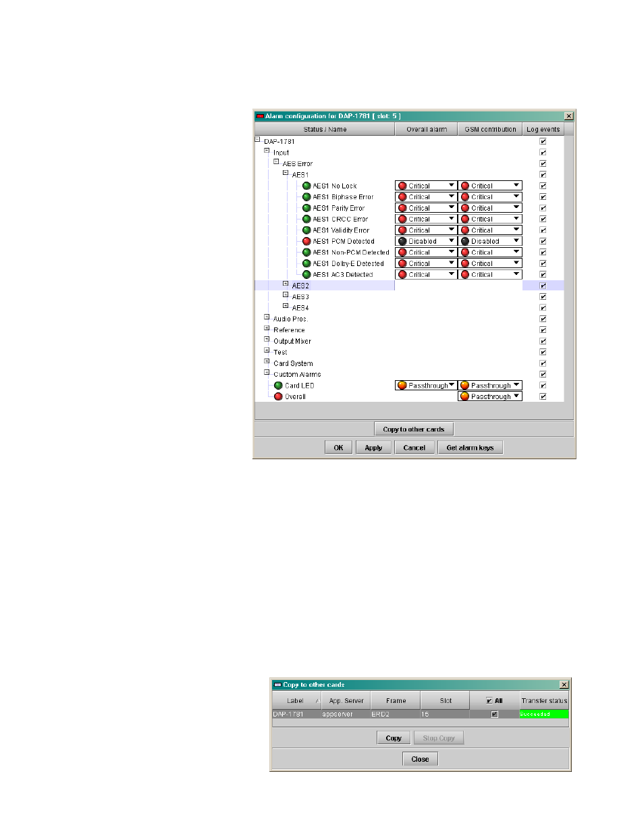Collapse the Custom Alarms tree node

[x=267, y=372]
